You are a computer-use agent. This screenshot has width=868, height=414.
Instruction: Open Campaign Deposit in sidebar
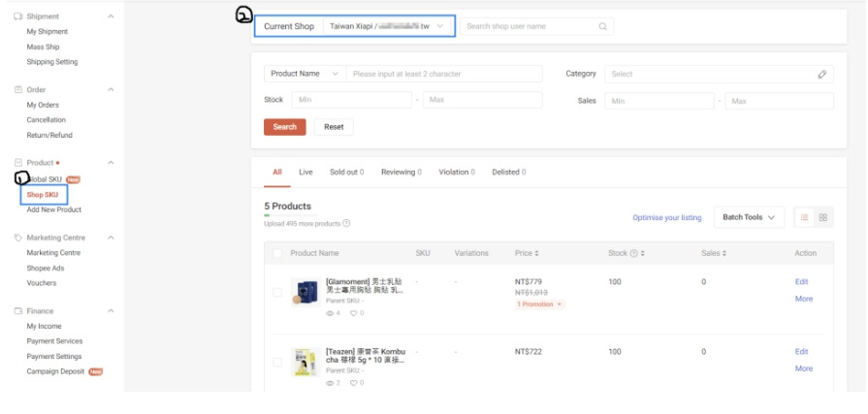click(x=55, y=371)
